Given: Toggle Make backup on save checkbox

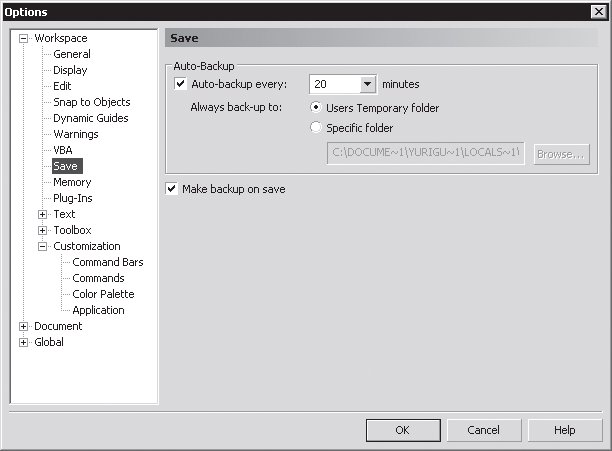Looking at the screenshot, I should tap(172, 189).
